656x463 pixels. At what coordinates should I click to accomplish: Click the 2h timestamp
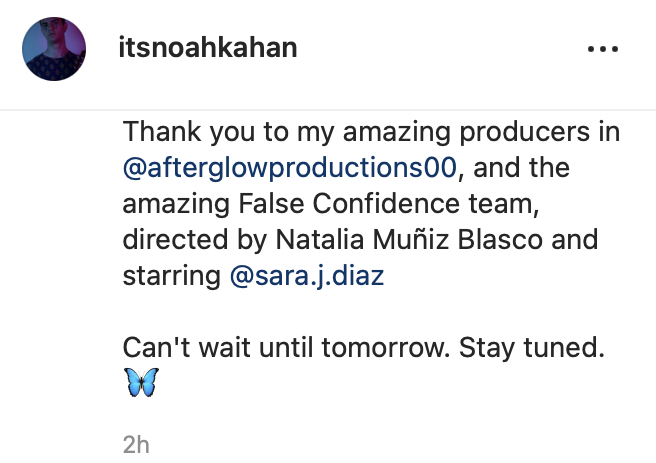135,445
